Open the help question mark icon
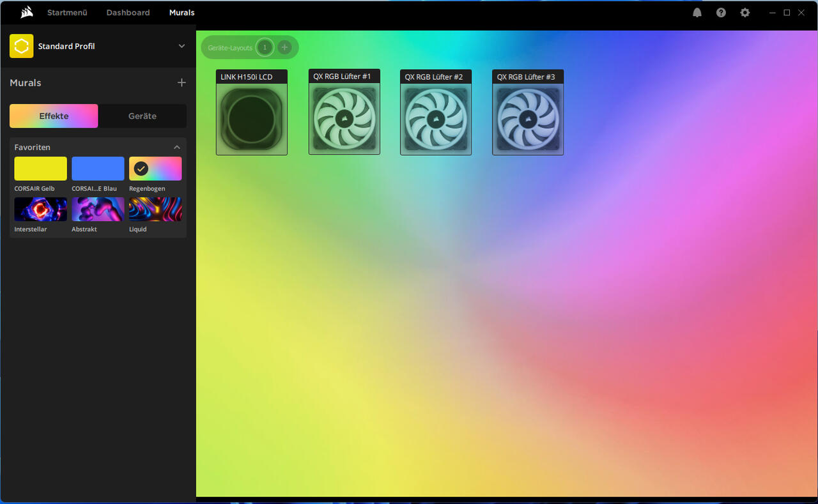The width and height of the screenshot is (818, 504). tap(721, 13)
